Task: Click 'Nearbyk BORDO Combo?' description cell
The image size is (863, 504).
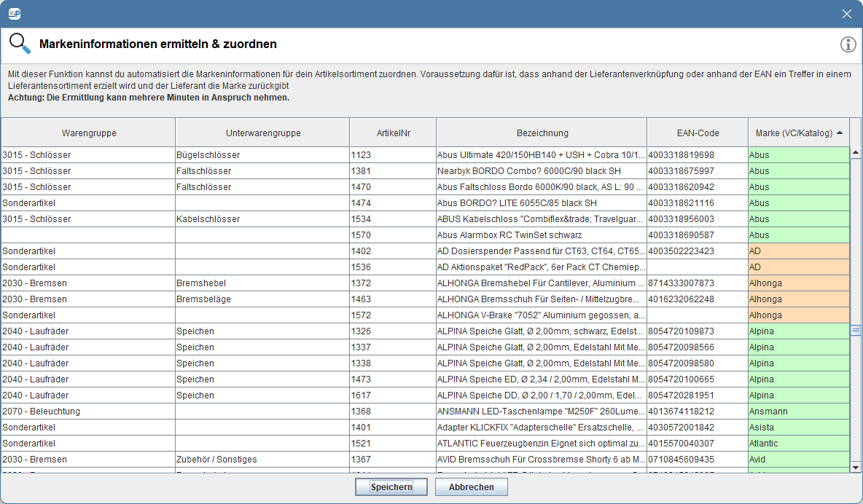Action: [542, 171]
